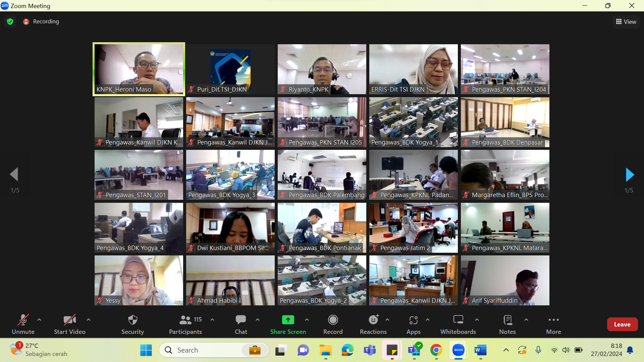
Task: Open the View layout menu
Action: click(x=626, y=22)
